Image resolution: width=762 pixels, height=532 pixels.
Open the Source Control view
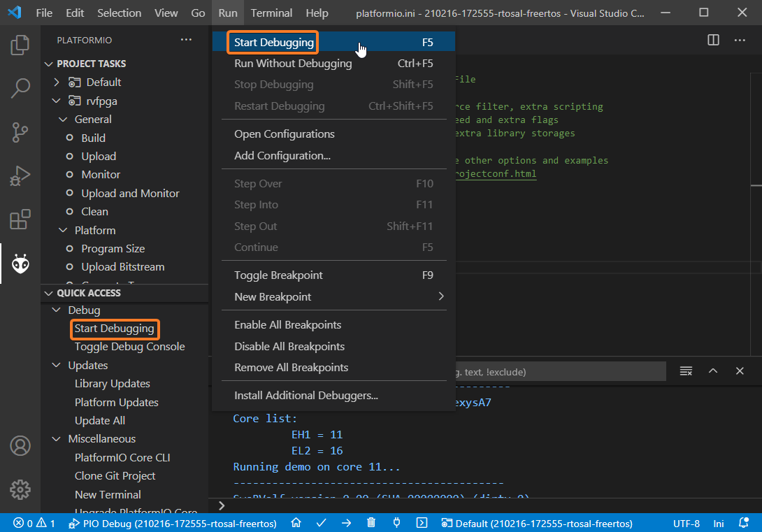click(20, 132)
